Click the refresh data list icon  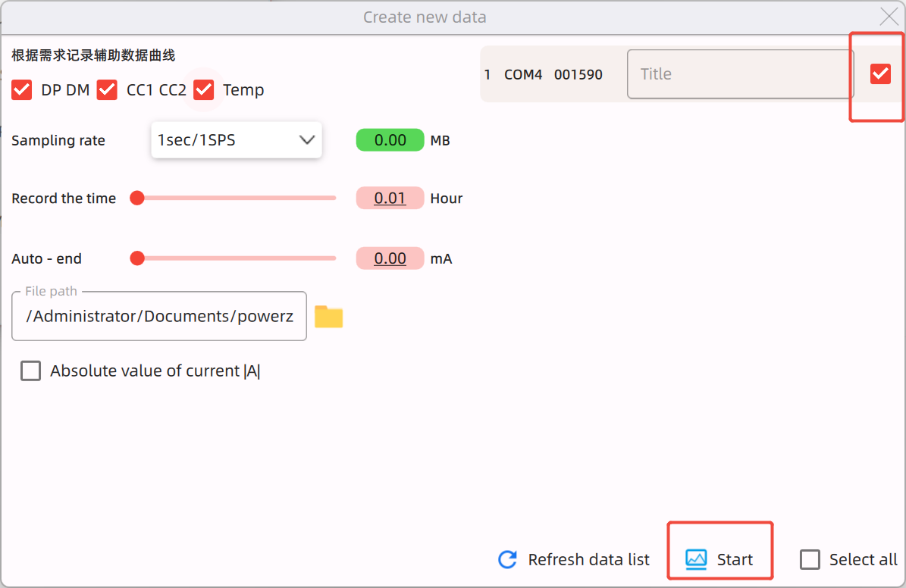coord(506,559)
